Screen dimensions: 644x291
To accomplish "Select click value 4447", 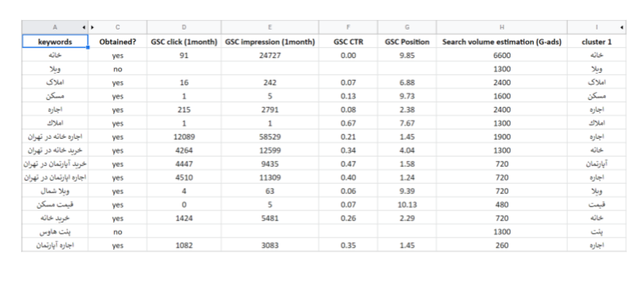I will click(x=184, y=164).
